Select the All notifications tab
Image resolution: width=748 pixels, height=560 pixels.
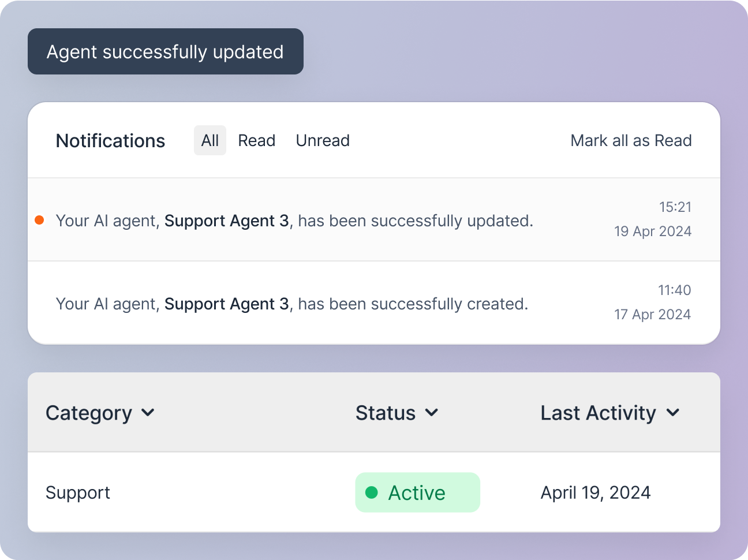point(210,140)
